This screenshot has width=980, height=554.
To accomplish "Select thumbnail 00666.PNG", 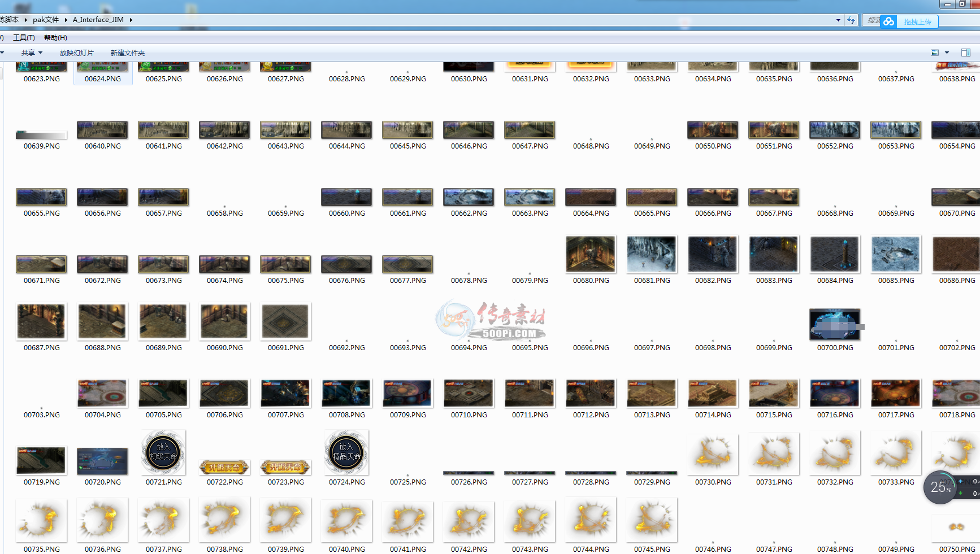I will pos(713,197).
